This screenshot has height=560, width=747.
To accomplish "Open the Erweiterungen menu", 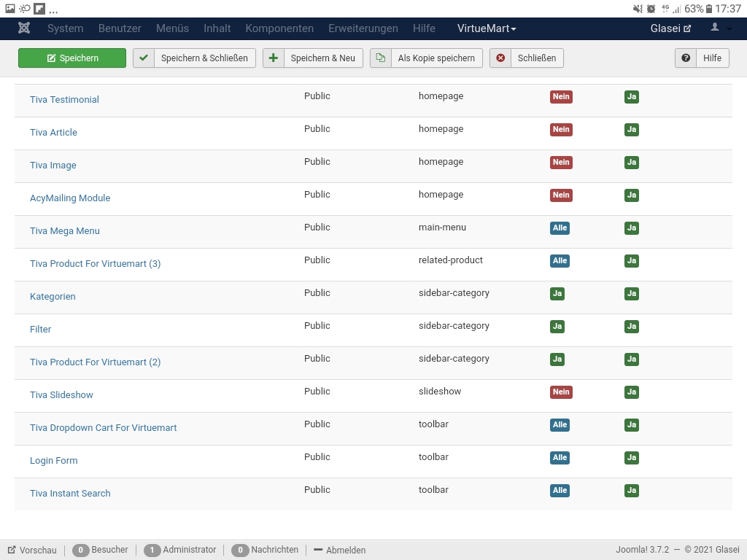I will 363,28.
